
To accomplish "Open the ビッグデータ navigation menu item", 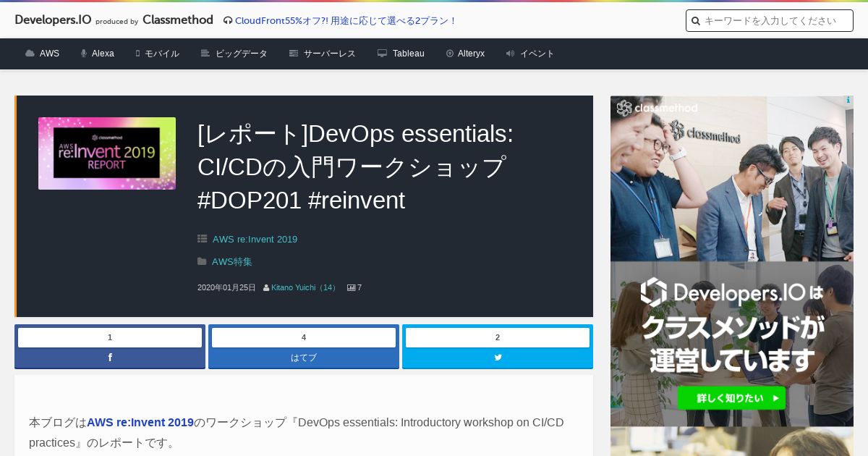I will pos(242,54).
